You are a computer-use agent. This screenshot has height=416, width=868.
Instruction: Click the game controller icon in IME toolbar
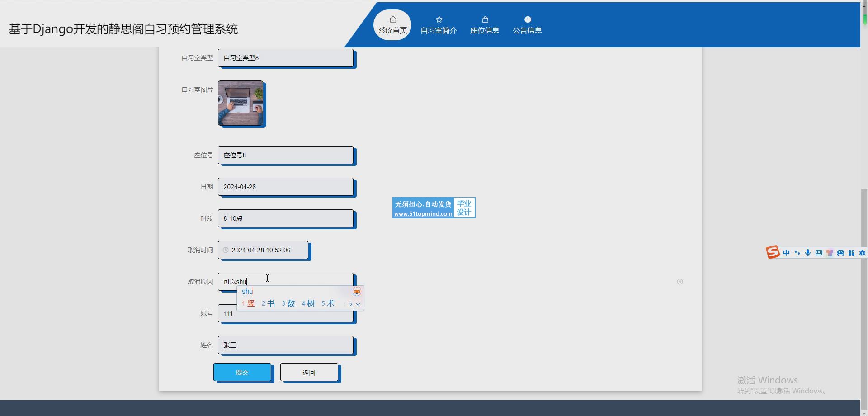pos(840,253)
